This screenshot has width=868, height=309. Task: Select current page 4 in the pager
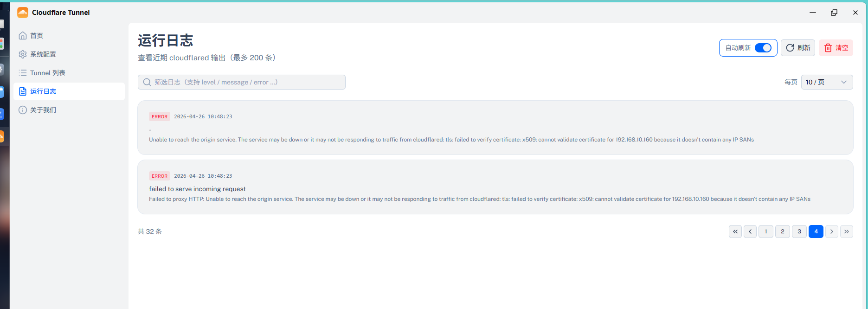(816, 232)
